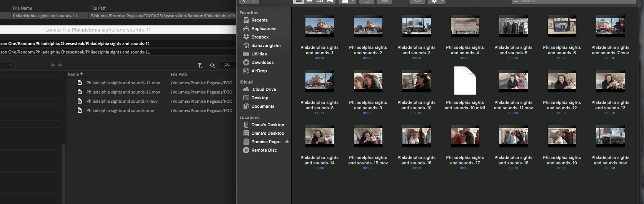The height and width of the screenshot is (204, 644).
Task: Go back with the left arrow in Locate File
Action: (53, 65)
